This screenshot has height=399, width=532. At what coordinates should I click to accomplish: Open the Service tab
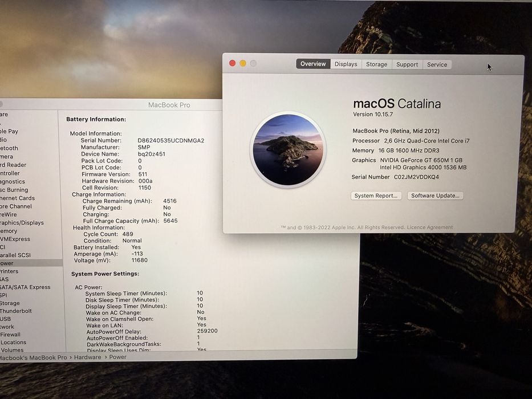pos(437,64)
